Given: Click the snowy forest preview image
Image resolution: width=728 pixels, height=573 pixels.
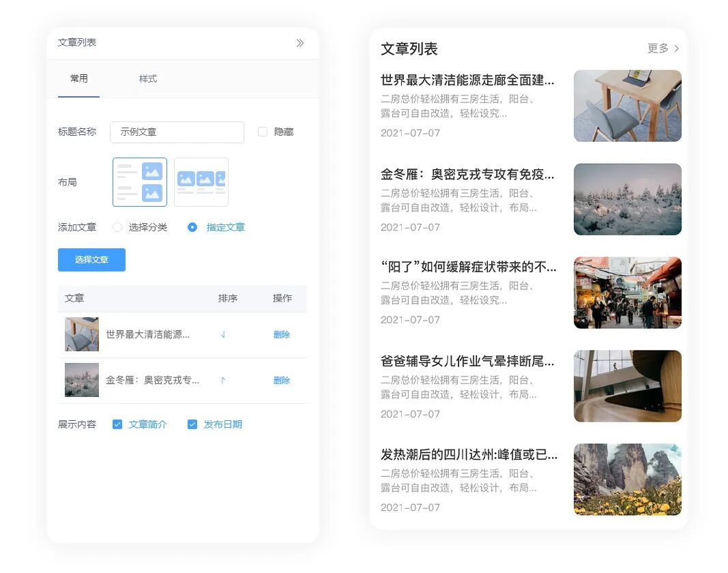Looking at the screenshot, I should (628, 199).
